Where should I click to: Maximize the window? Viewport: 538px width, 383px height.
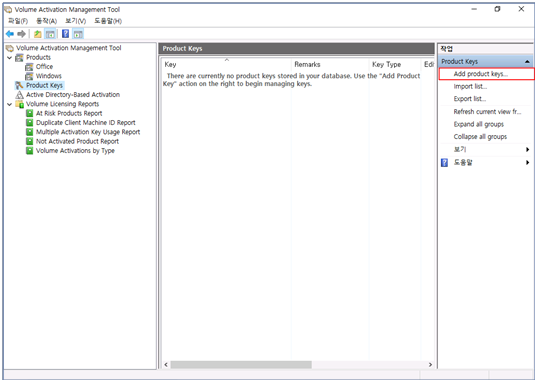497,9
